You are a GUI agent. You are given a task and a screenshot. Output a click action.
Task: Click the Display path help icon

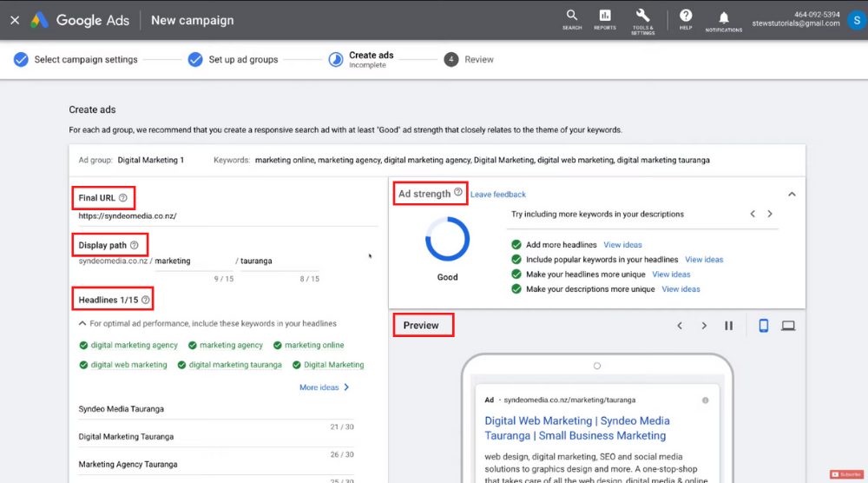pos(134,245)
